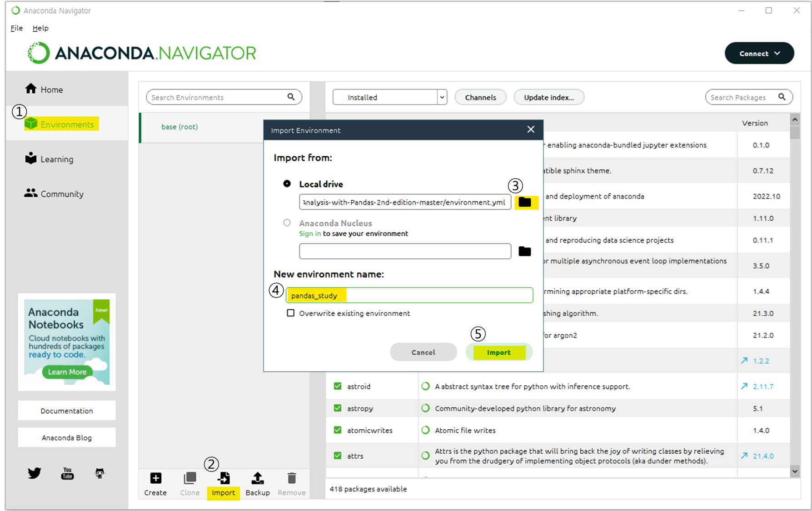Click the Import environment icon
Viewport: 812px width, 511px height.
(x=224, y=478)
